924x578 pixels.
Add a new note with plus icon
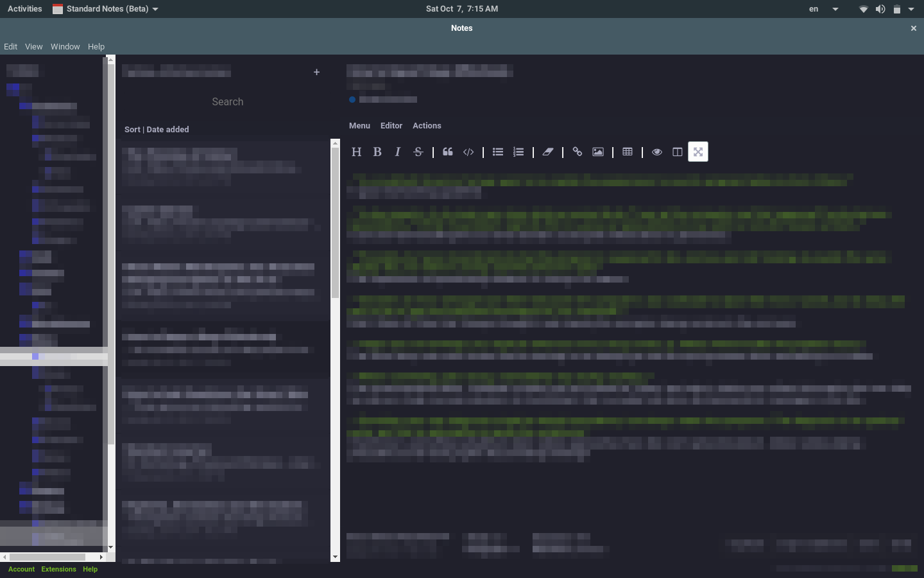[x=316, y=72]
